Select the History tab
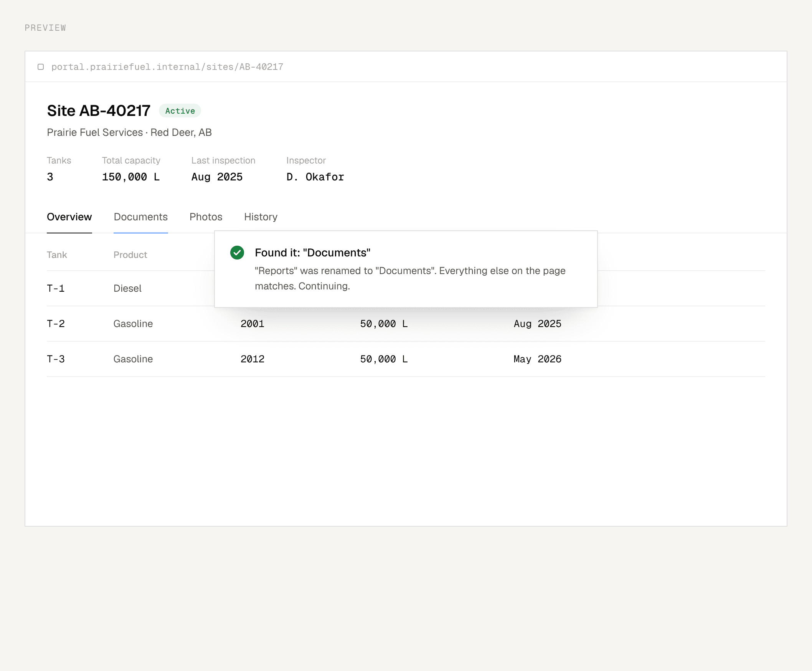The width and height of the screenshot is (812, 671). click(261, 217)
